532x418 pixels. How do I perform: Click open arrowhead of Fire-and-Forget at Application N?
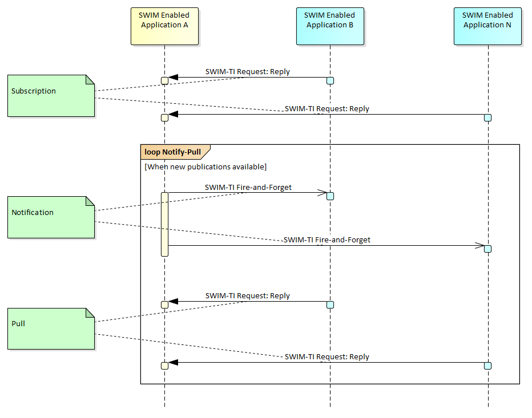tap(479, 246)
